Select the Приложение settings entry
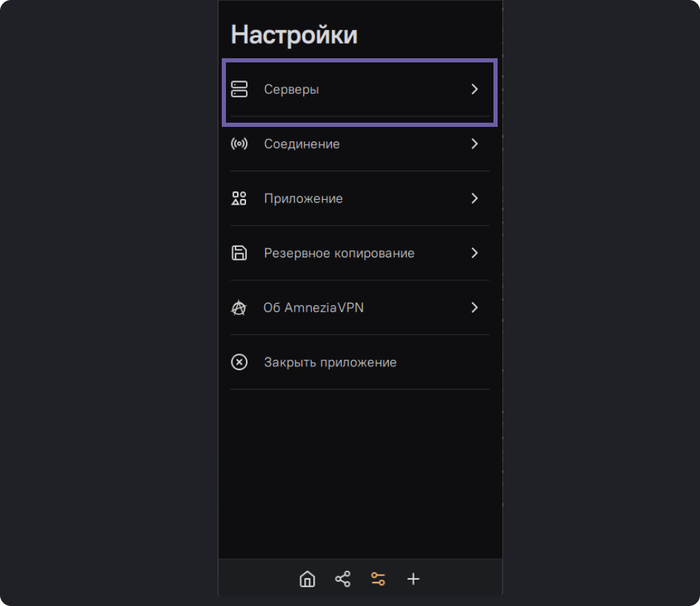 (303, 199)
